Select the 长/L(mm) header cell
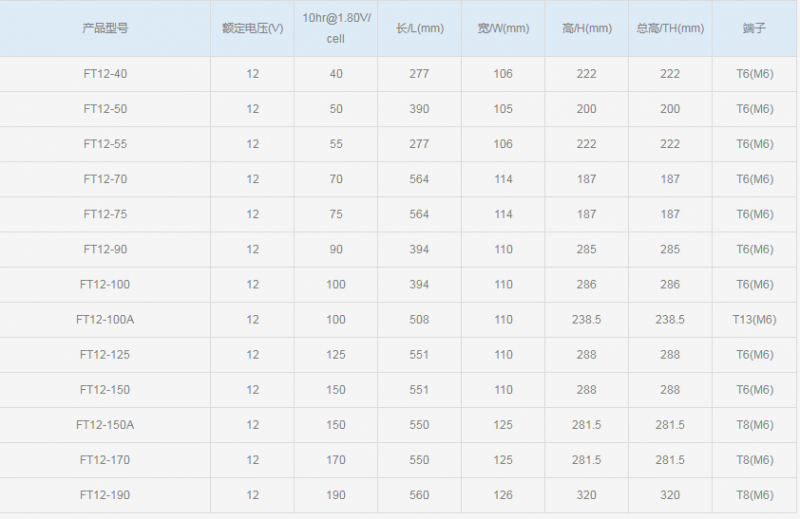The width and height of the screenshot is (800, 519). pyautogui.click(x=420, y=28)
